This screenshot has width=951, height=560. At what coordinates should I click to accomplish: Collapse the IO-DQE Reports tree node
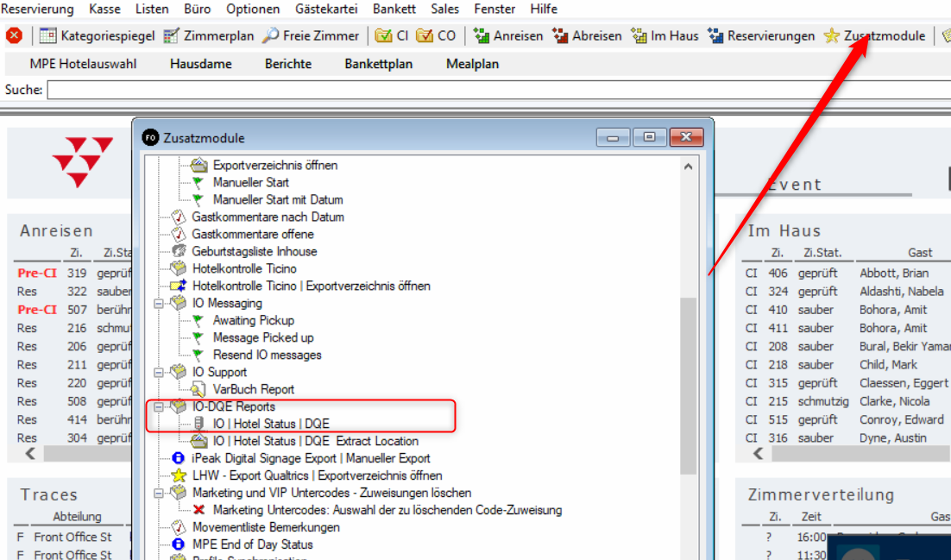[x=159, y=406]
